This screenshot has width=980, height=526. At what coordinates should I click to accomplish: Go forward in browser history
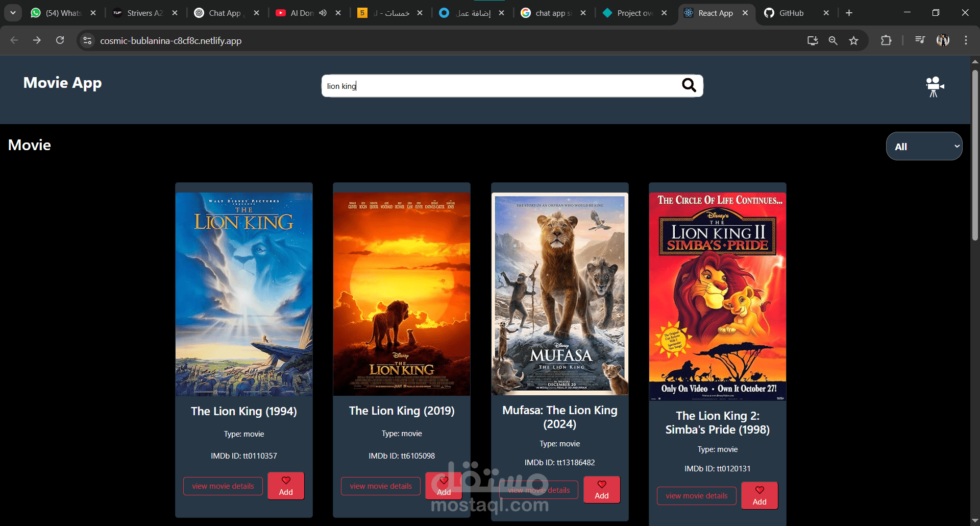point(37,40)
